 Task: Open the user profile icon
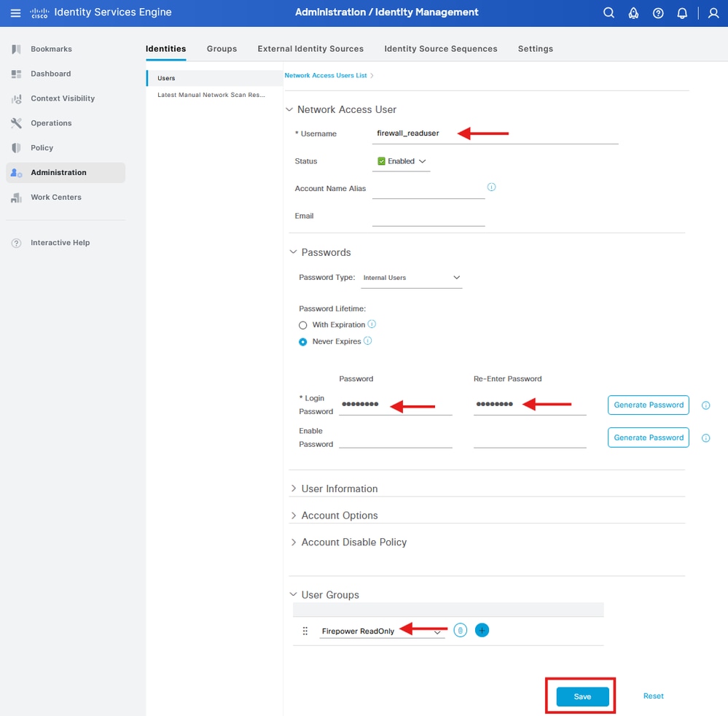point(713,13)
